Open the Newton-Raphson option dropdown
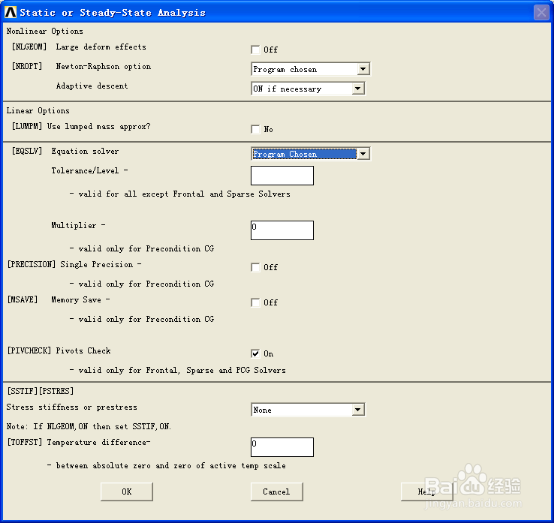 (x=310, y=69)
